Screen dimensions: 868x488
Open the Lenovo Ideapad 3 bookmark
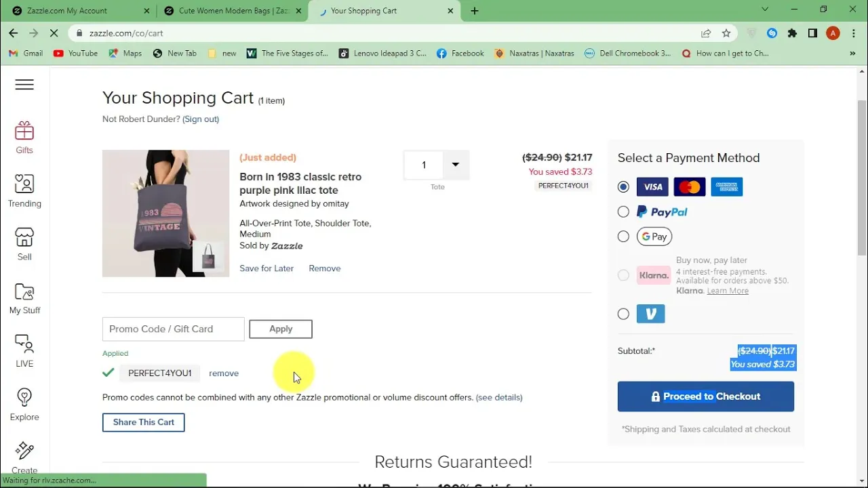point(382,54)
